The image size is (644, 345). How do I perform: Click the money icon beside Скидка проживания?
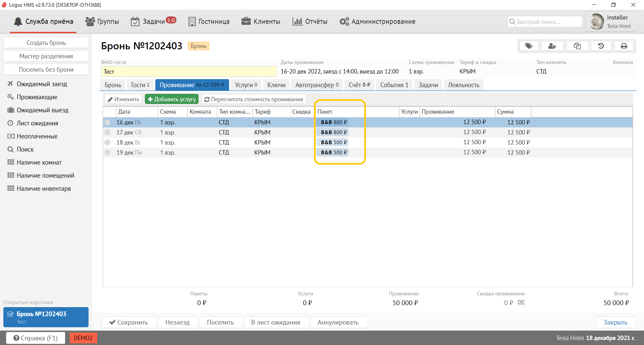point(521,302)
